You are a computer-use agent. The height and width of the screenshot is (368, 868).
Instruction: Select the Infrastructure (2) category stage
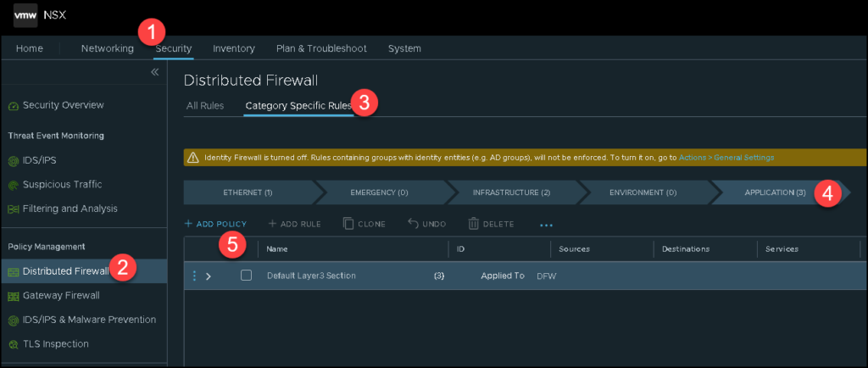pos(511,192)
